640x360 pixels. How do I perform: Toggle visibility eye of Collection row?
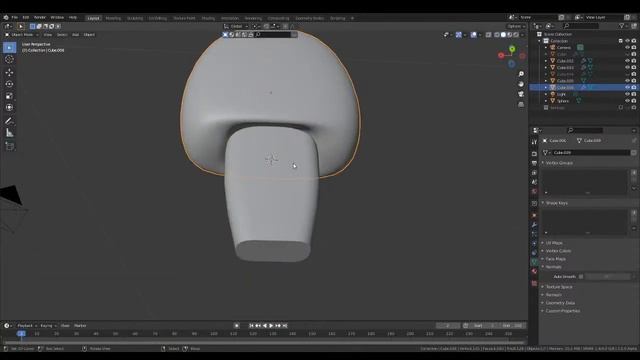click(x=627, y=41)
